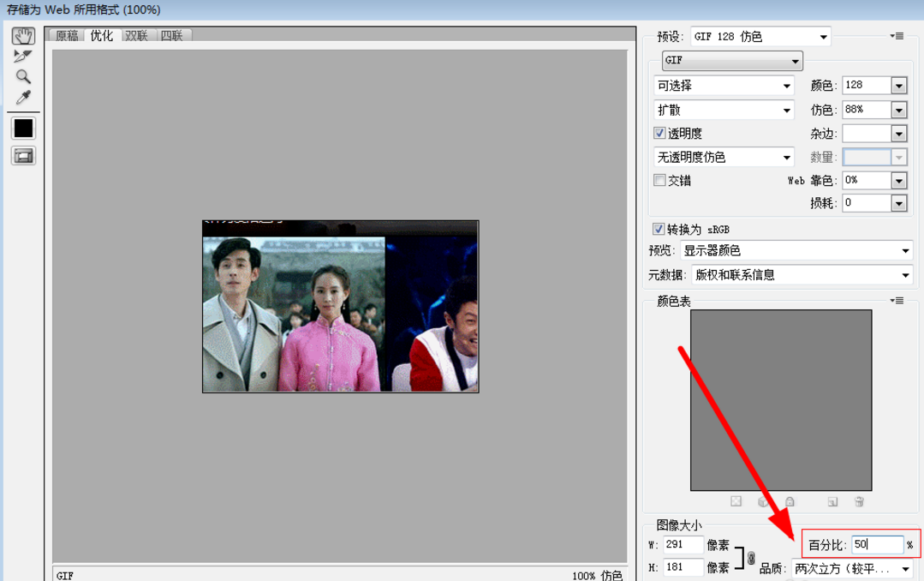Click the map-to-transparent icon under color table
Viewport: 924px width, 581px height.
(736, 501)
